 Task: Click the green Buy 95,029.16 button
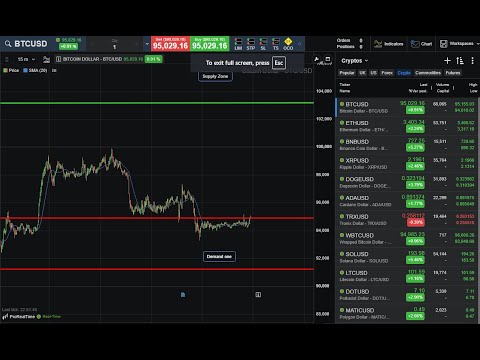210,44
